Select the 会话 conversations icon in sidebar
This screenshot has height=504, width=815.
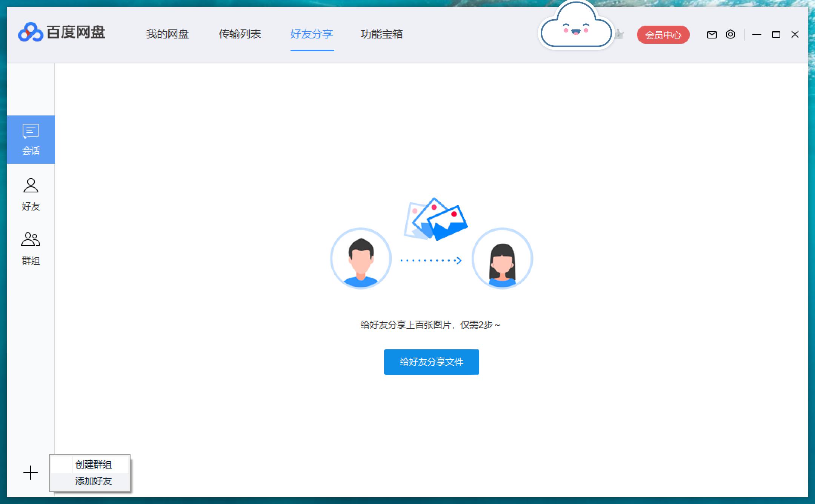pyautogui.click(x=31, y=140)
